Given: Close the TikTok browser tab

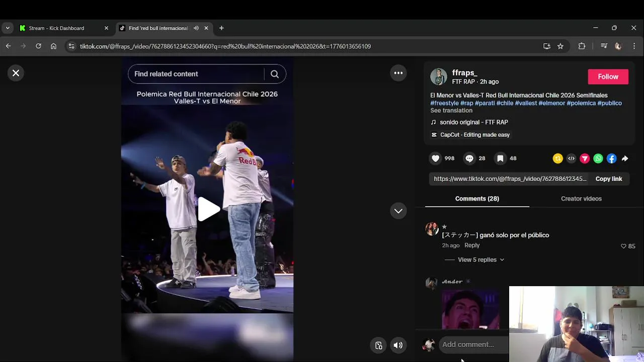Looking at the screenshot, I should [x=206, y=28].
